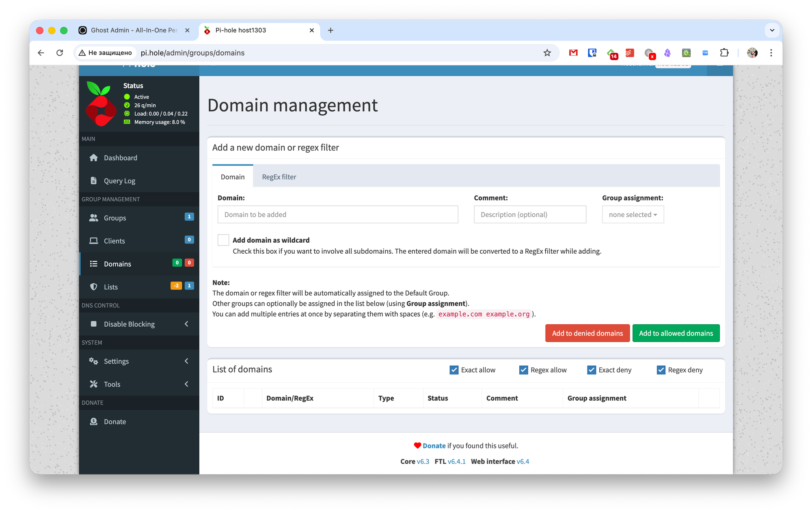Click the Groups people icon

(x=94, y=218)
